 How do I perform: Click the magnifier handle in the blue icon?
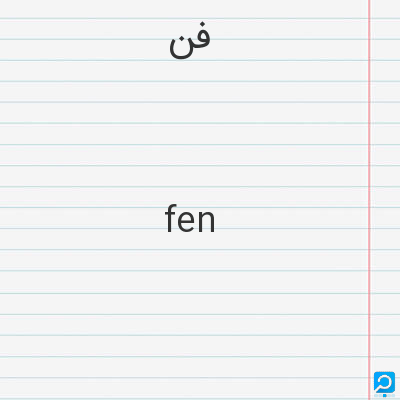tap(379, 390)
